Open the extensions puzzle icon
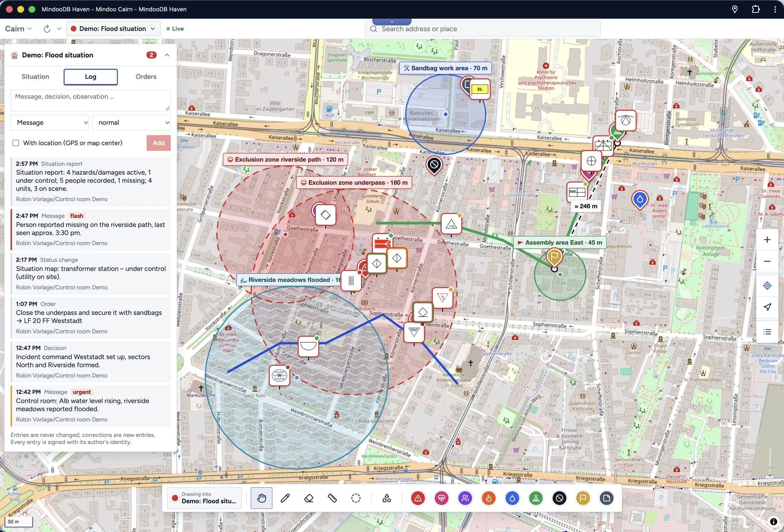Viewport: 784px width, 532px height. tap(756, 9)
